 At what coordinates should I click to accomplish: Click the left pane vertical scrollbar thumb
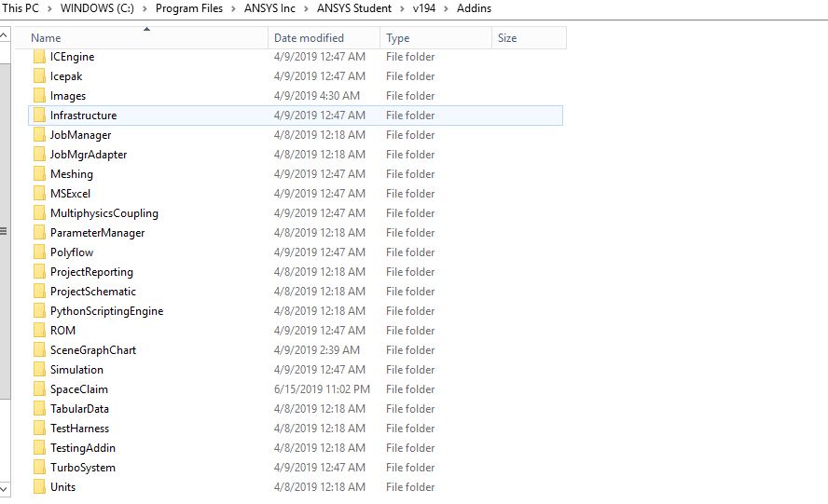click(x=5, y=231)
